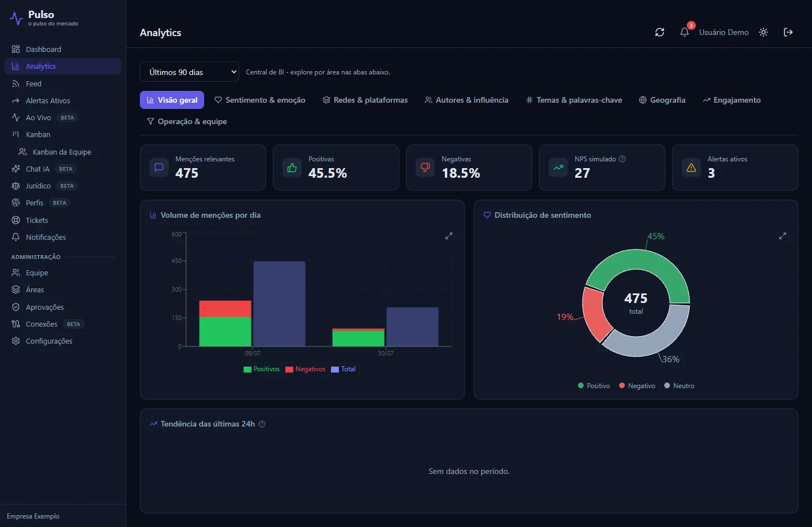Click the logout icon
The width and height of the screenshot is (812, 527).
click(788, 32)
